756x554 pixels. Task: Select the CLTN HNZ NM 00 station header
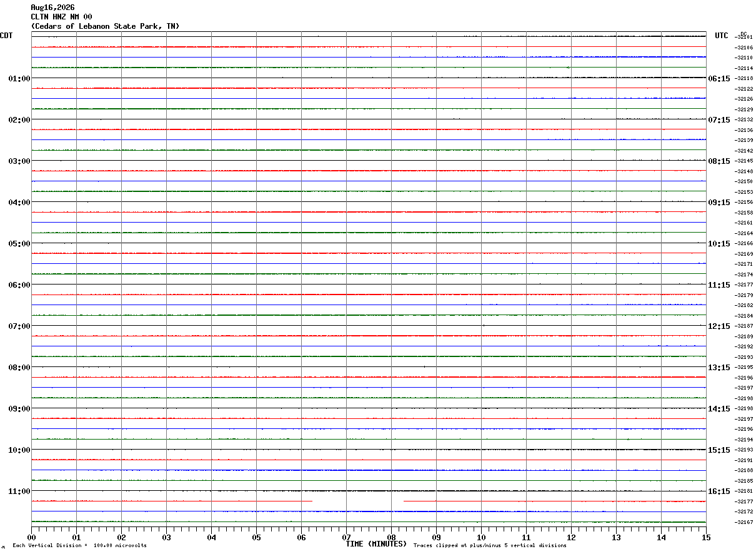coord(61,17)
